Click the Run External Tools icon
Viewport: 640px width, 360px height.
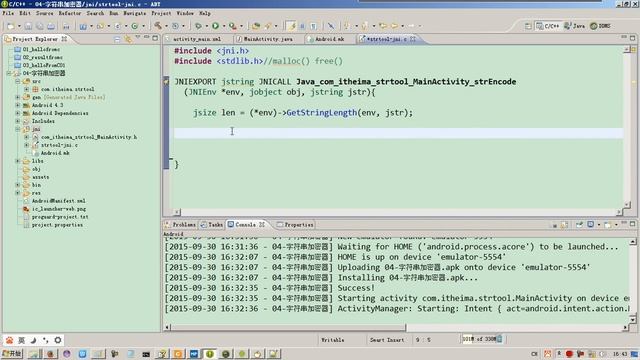point(232,26)
